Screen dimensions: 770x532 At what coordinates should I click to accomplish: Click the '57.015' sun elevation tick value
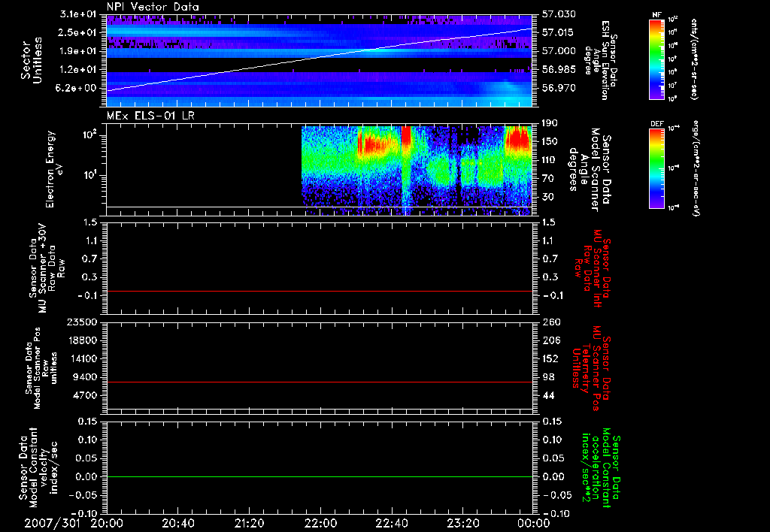tap(559, 32)
